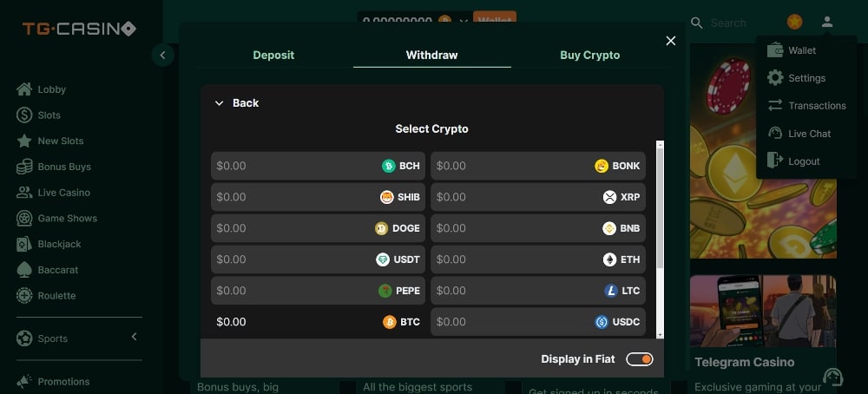
Task: Choose the BNB withdrawal option
Action: pos(538,228)
